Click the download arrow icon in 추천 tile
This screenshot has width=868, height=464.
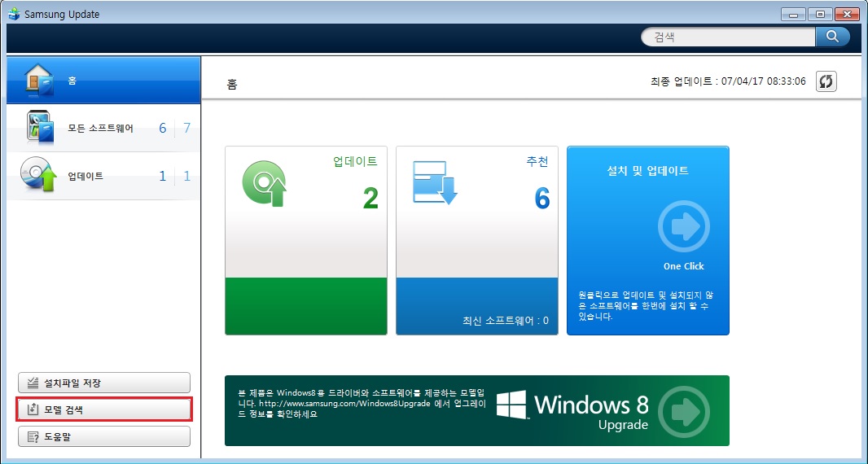pyautogui.click(x=435, y=182)
